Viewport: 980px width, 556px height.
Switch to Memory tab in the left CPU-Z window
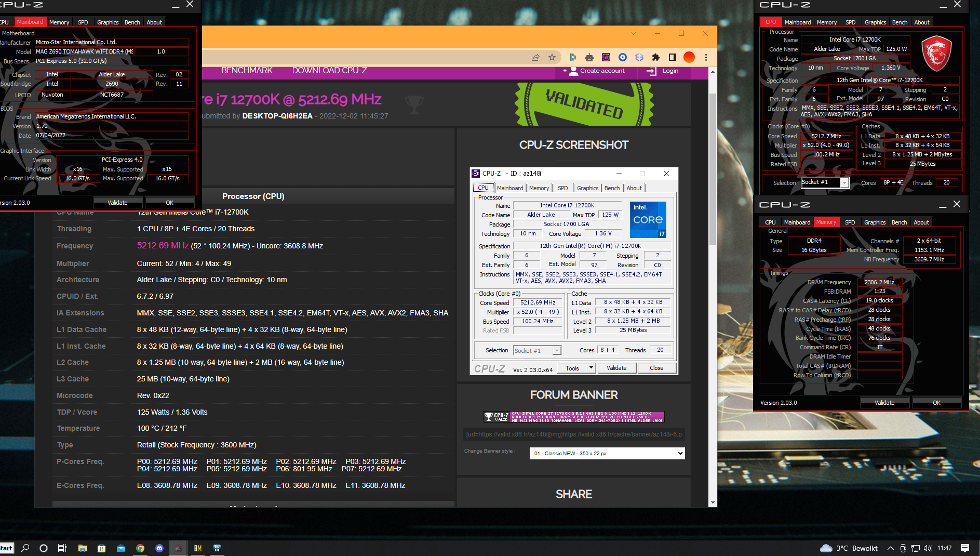(x=59, y=22)
